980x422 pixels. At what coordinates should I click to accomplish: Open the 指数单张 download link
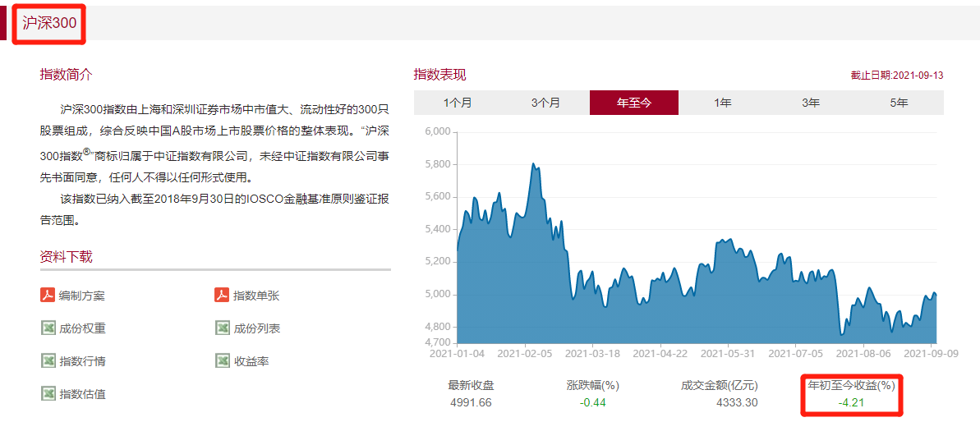(256, 296)
